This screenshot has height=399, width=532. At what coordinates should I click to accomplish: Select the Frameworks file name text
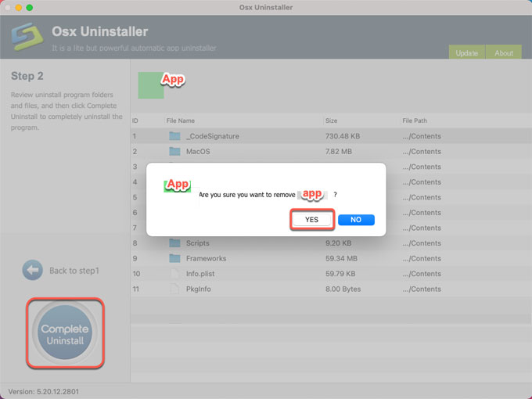pyautogui.click(x=207, y=258)
